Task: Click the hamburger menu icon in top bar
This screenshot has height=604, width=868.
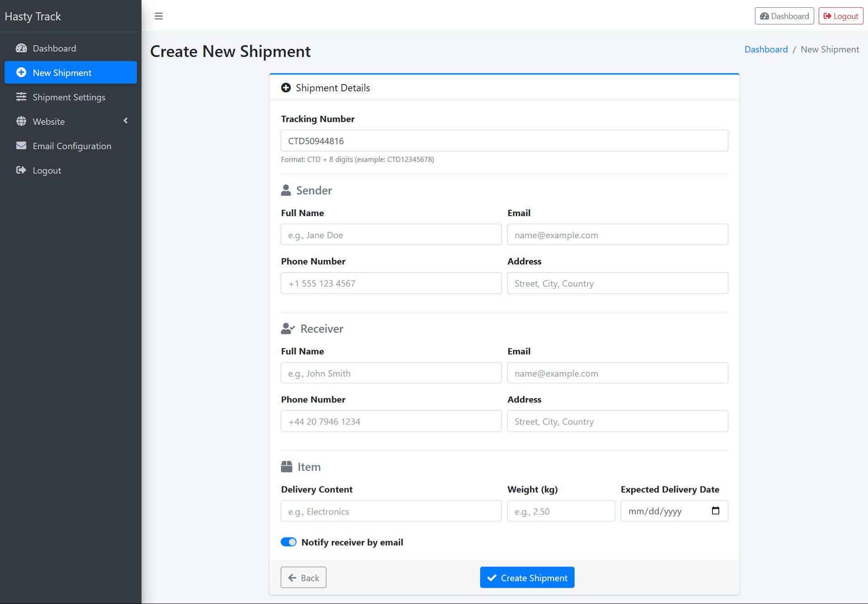Action: tap(159, 16)
